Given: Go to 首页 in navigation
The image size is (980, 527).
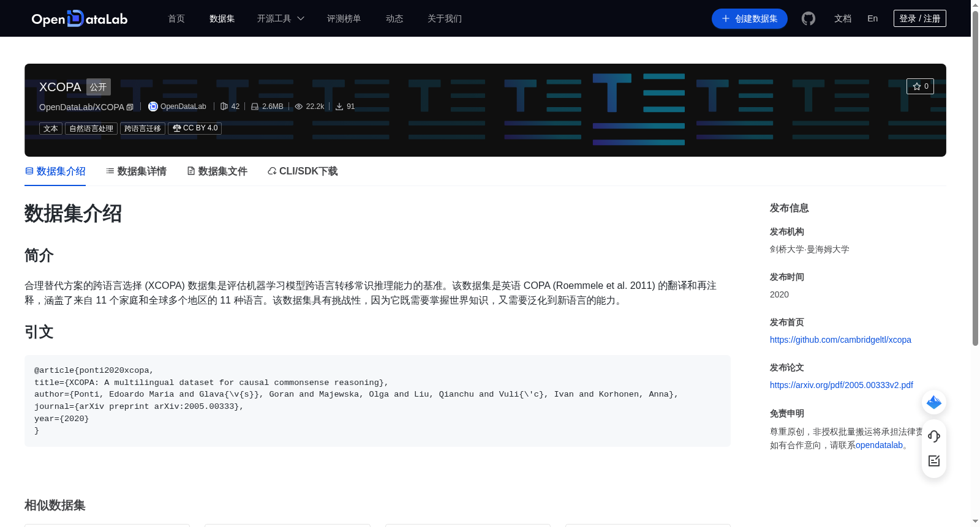Looking at the screenshot, I should pos(176,18).
